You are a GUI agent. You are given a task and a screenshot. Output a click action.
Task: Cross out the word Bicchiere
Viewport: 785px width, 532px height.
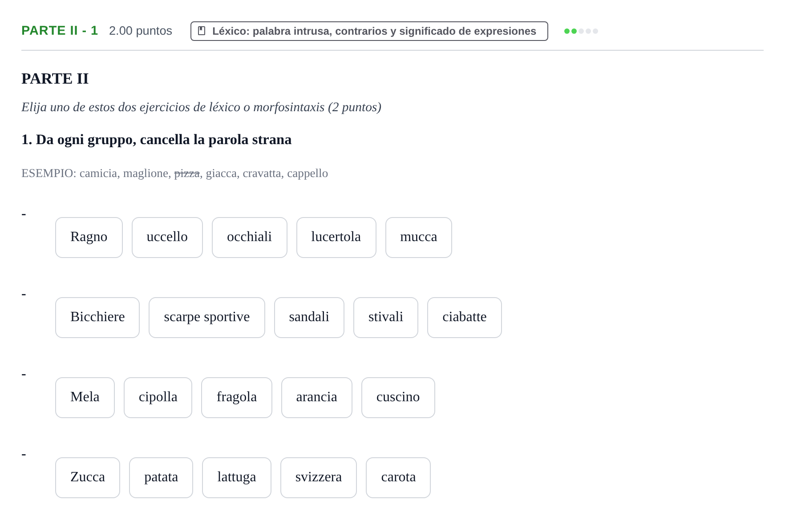(97, 318)
